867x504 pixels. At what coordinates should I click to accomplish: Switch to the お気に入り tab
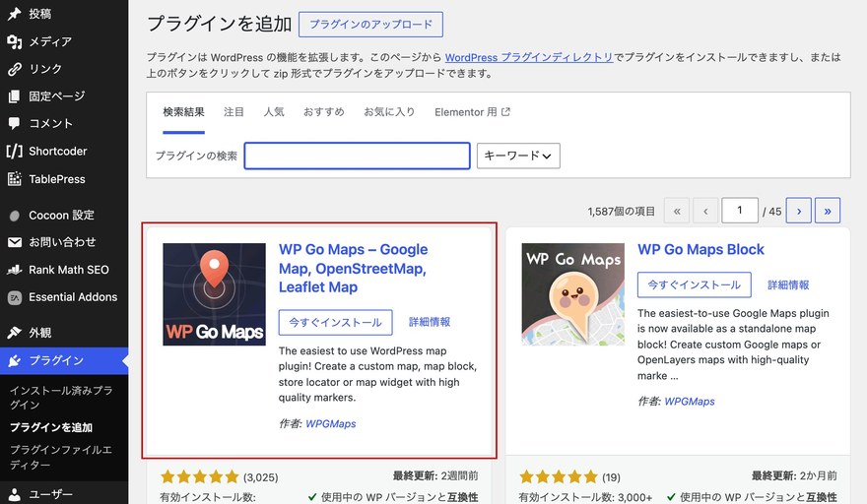[389, 112]
